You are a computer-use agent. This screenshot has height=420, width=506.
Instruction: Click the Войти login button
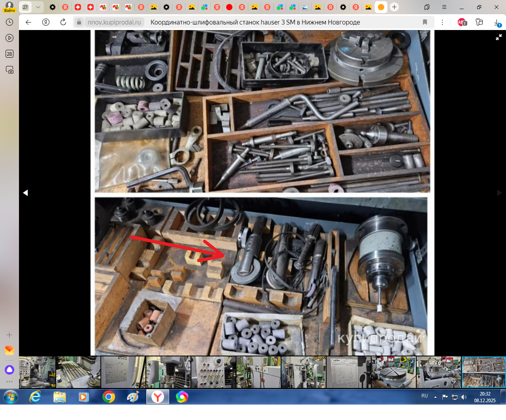point(9,7)
